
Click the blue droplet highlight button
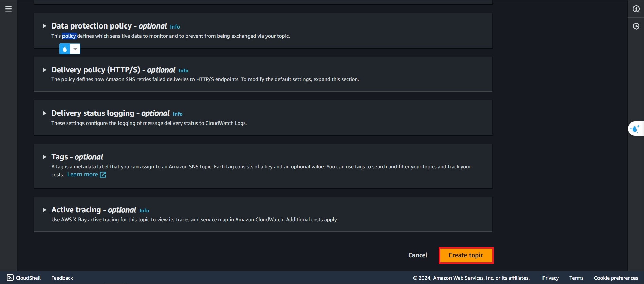(65, 49)
